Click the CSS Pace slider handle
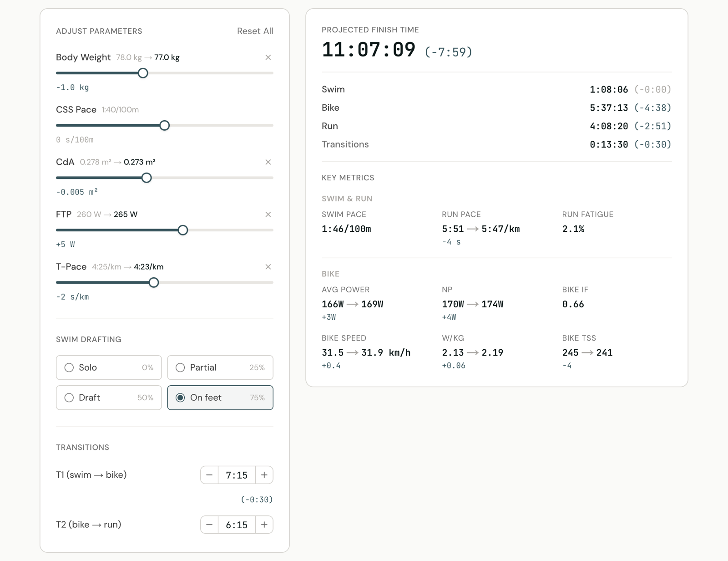728x561 pixels. tap(165, 125)
